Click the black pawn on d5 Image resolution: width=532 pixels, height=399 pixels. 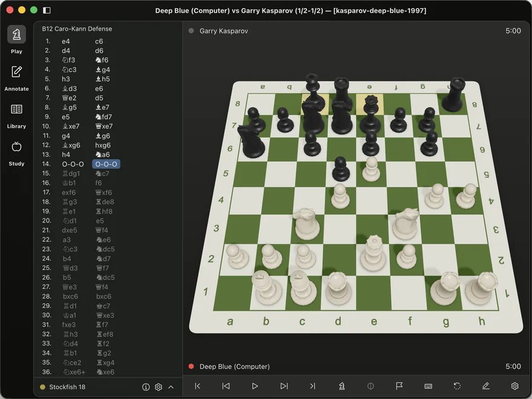point(341,169)
